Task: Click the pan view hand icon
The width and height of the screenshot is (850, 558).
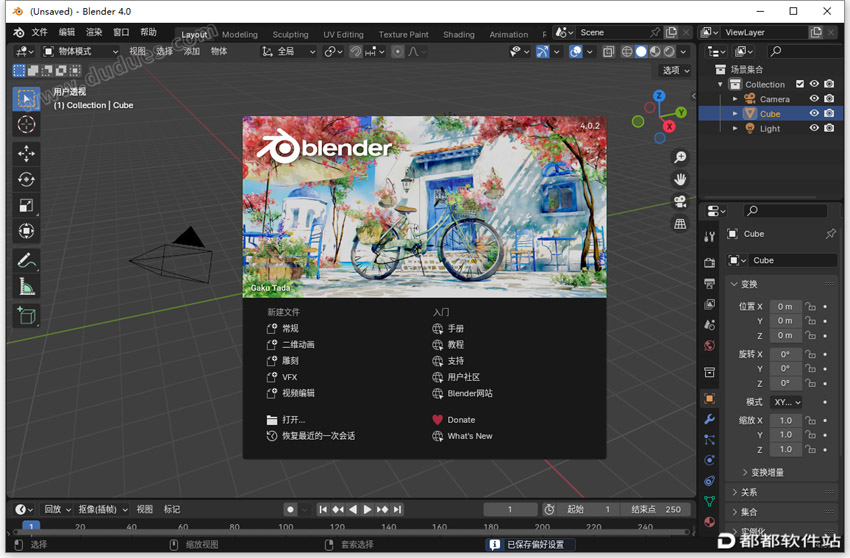Action: tap(680, 179)
